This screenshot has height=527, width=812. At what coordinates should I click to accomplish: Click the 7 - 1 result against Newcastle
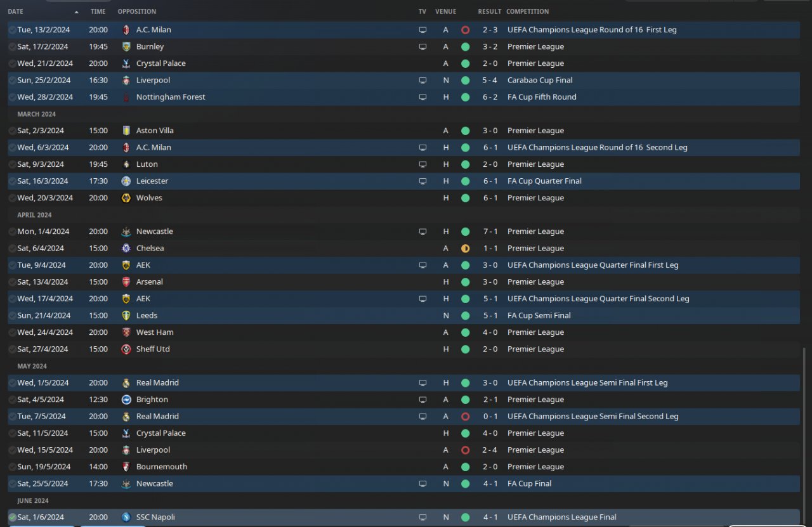click(489, 231)
